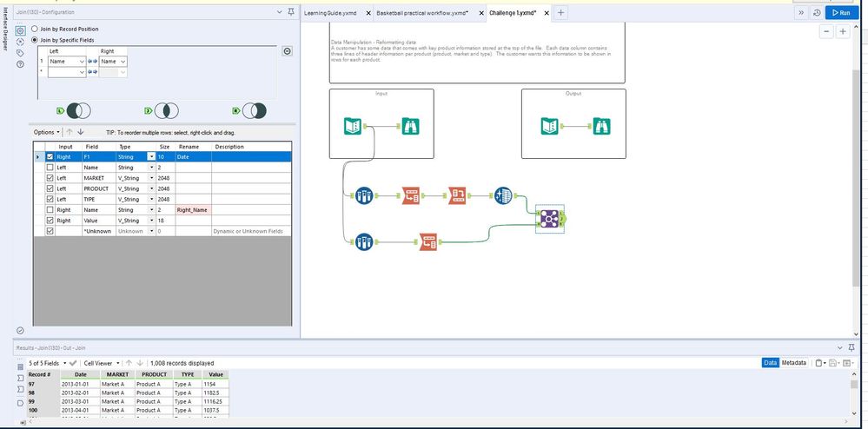
Task: Uncheck the Left TYPE field
Action: (x=50, y=199)
